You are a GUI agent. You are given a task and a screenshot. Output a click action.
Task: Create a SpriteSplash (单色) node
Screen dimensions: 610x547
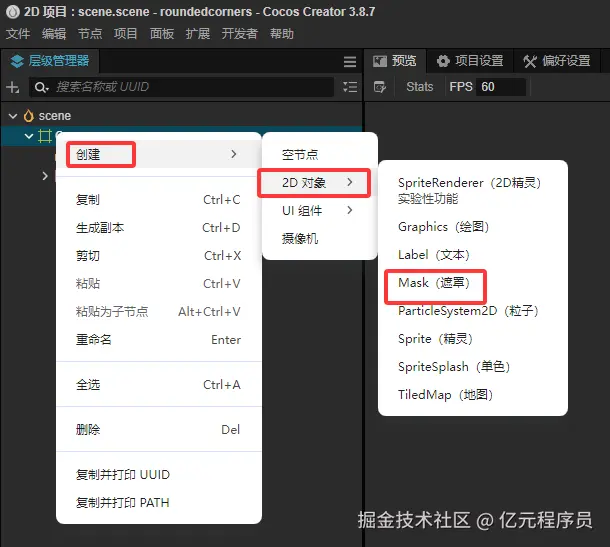473,366
